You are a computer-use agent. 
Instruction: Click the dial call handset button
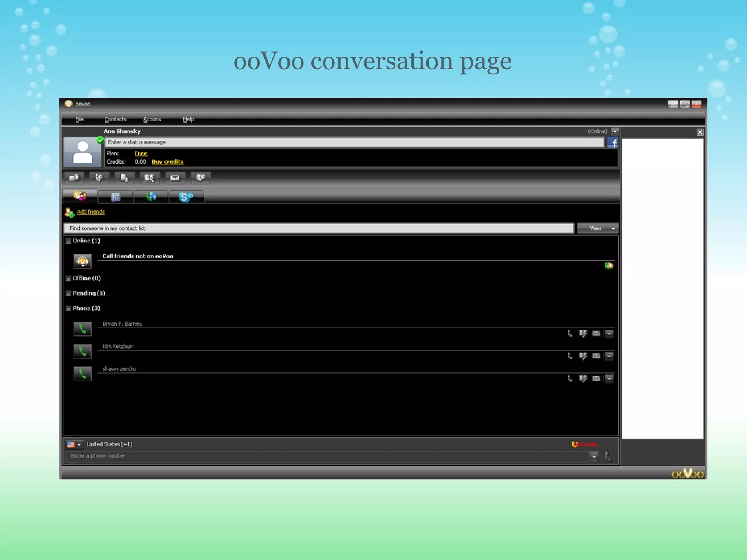click(608, 456)
